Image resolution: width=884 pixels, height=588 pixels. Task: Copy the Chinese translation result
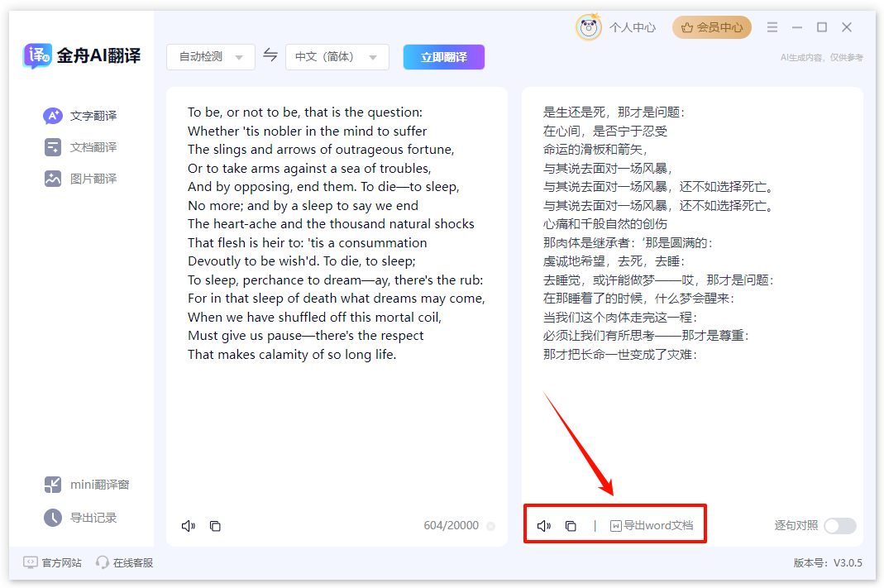coord(571,524)
